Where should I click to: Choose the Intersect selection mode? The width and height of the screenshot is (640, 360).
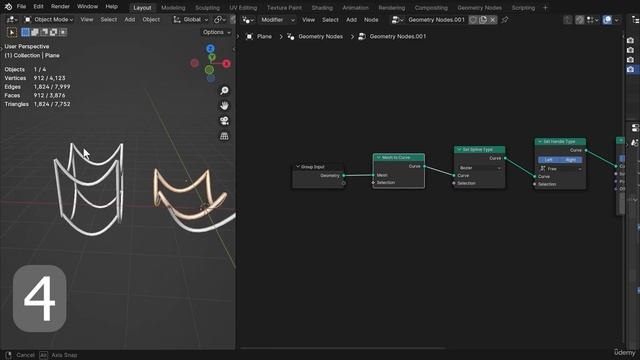coord(63,32)
